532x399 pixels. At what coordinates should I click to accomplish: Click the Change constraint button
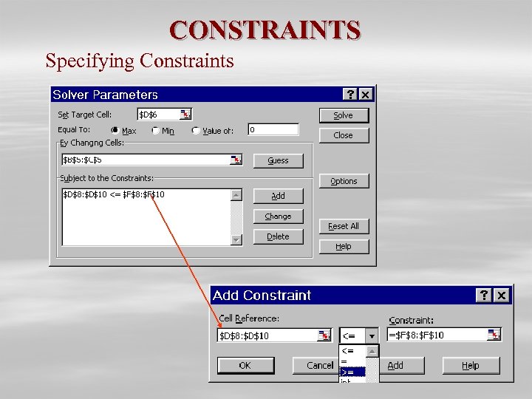click(279, 216)
